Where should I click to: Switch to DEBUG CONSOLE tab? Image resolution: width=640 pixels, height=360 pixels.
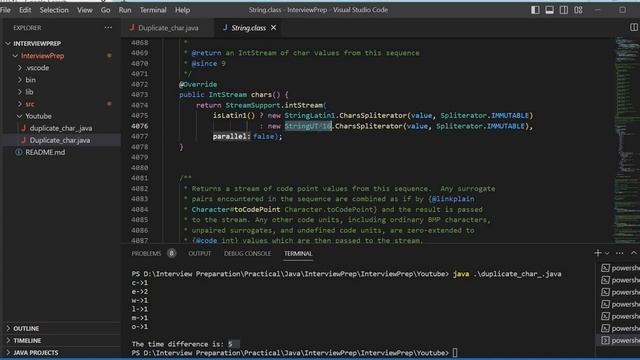tap(247, 253)
